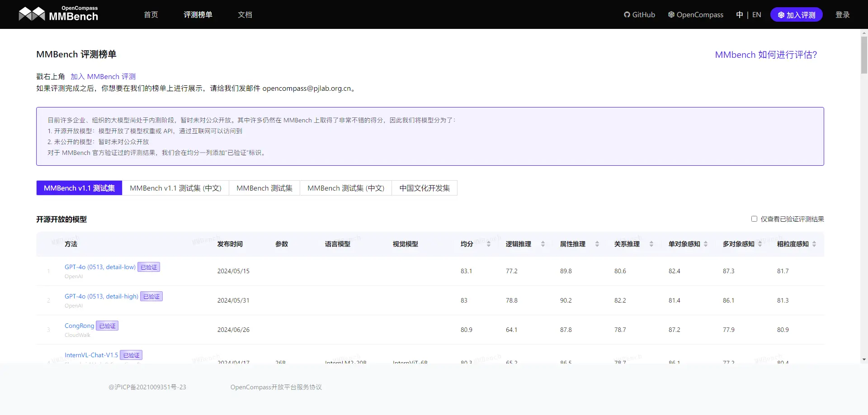Click 已验证 badge next to GPT-4o detail-low
This screenshot has width=868, height=415.
[149, 267]
